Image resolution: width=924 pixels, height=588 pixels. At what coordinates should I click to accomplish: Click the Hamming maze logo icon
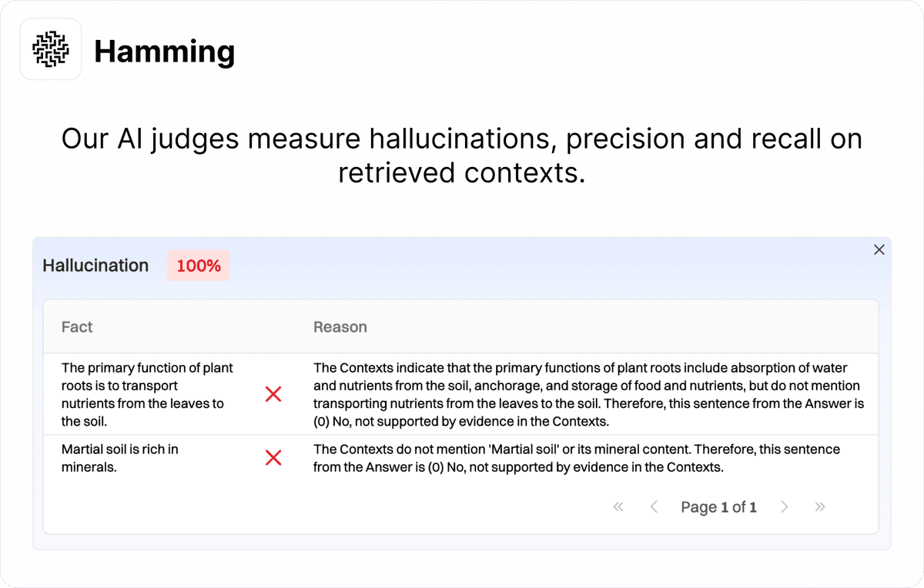click(x=51, y=49)
